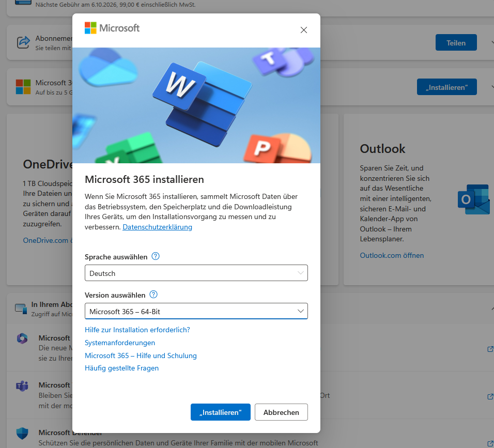Click the Word banner image in dialog

coord(196,105)
